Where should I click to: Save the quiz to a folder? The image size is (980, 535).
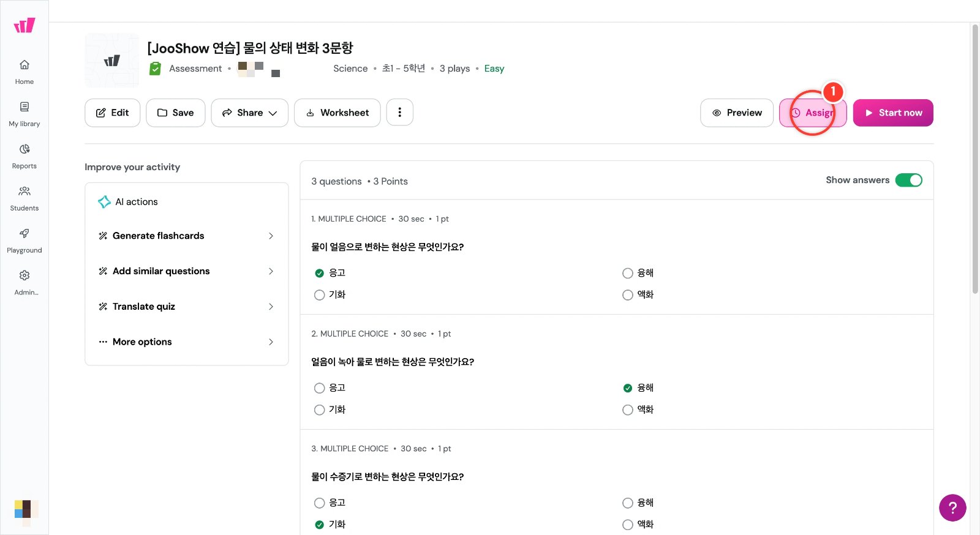point(175,113)
